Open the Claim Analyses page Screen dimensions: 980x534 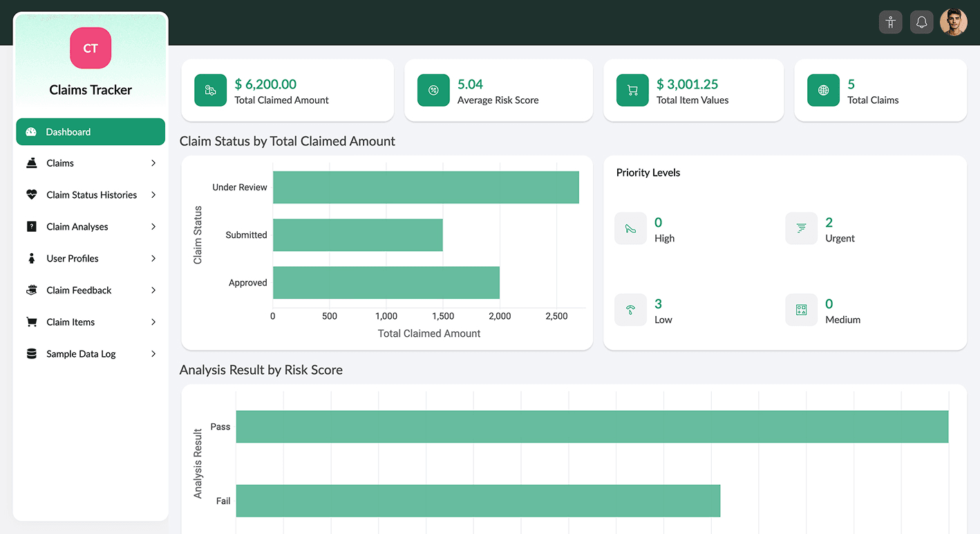pyautogui.click(x=77, y=226)
